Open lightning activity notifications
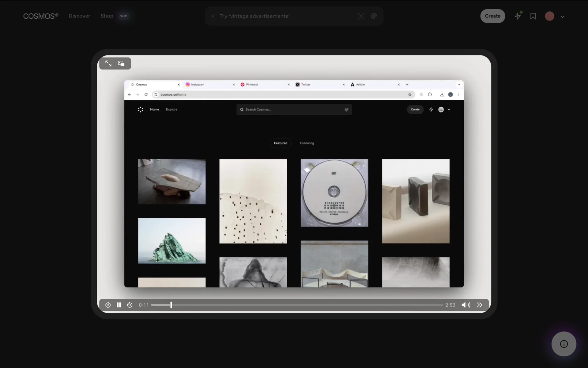This screenshot has width=588, height=368. (x=518, y=16)
